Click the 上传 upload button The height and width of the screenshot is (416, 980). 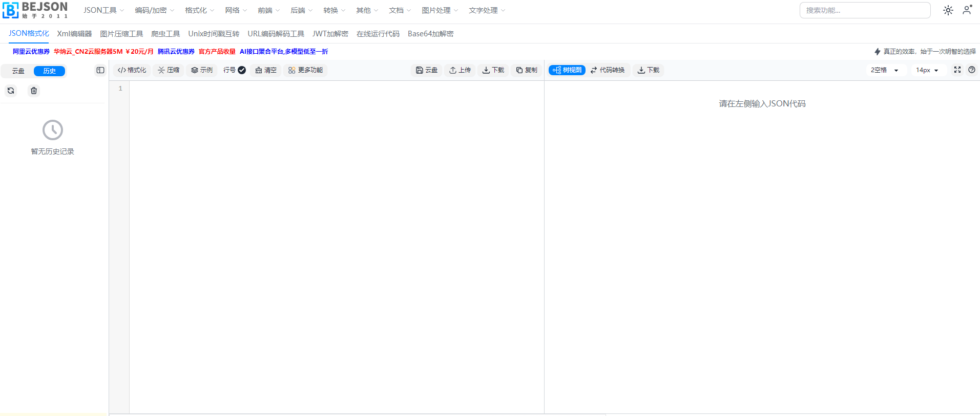tap(460, 70)
